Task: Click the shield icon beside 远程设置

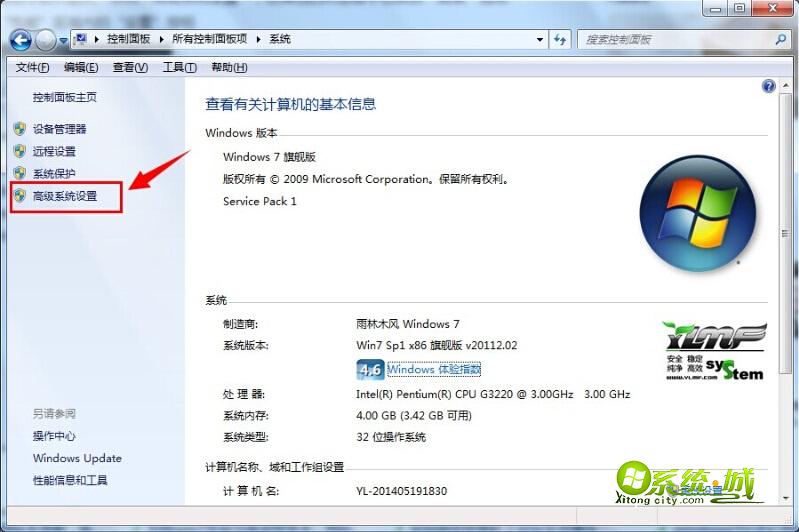Action: point(19,151)
